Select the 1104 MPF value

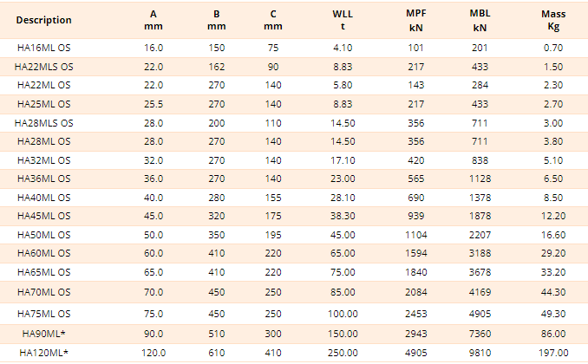click(x=416, y=234)
